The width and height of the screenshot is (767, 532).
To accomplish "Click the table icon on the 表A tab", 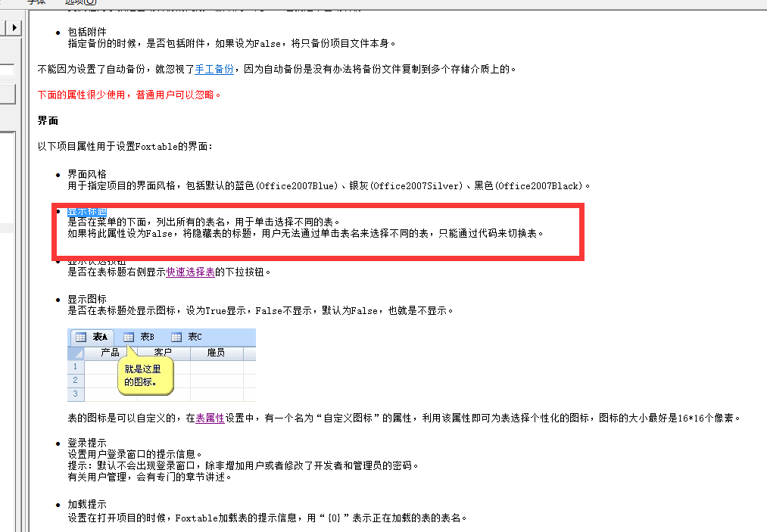I will (80, 337).
